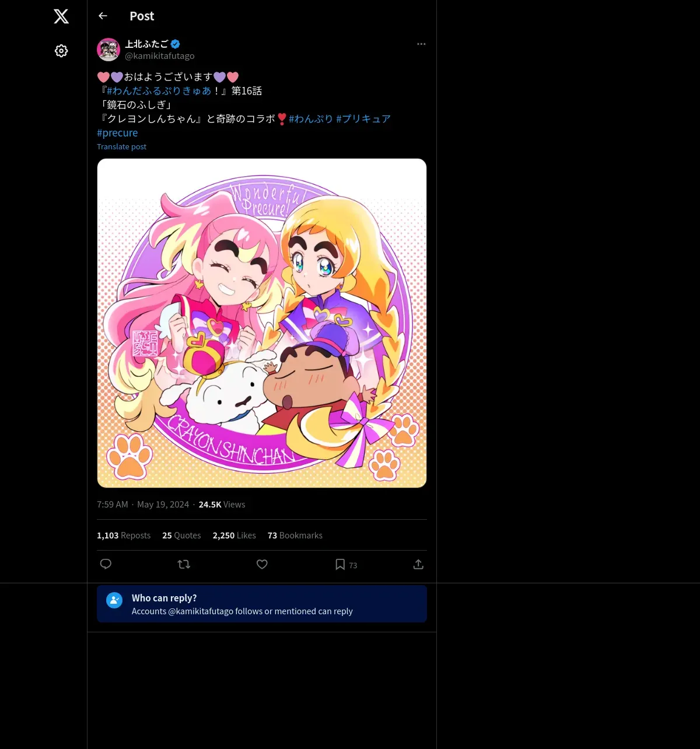Open the settings gear icon
The image size is (700, 749).
click(61, 51)
